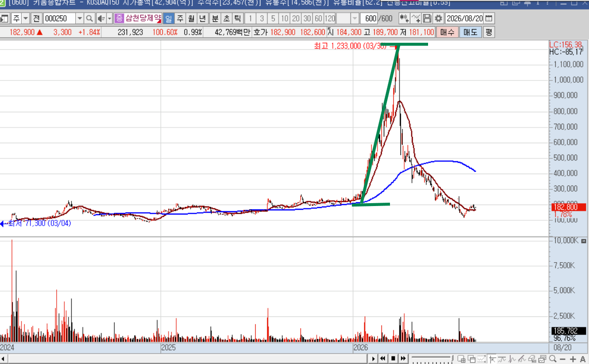589x364 pixels.
Task: Switch to yearly 년 chart period
Action: 203,19
